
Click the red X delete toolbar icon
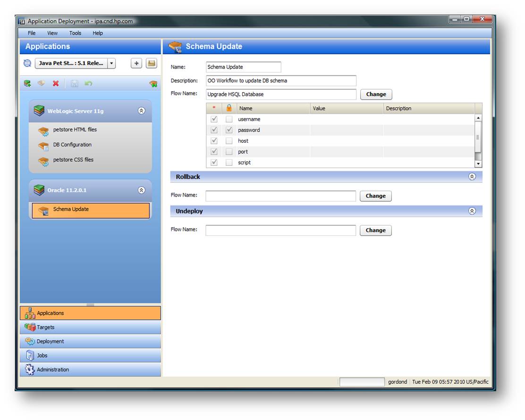point(56,84)
